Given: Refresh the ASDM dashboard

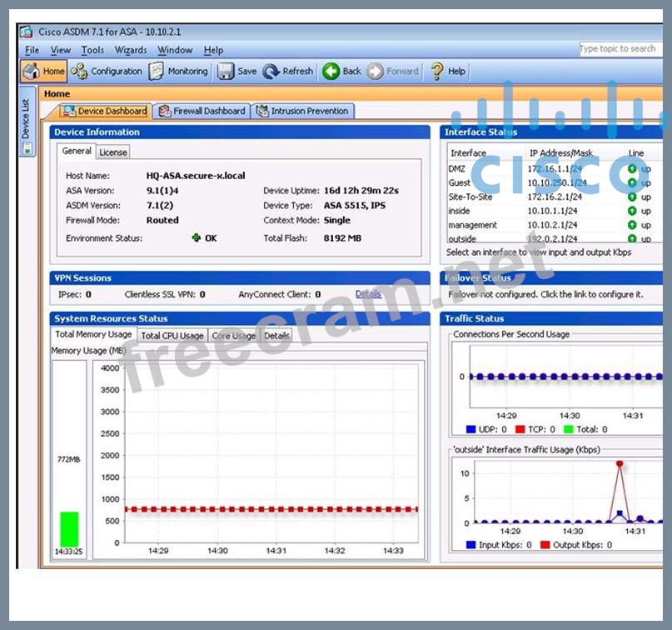Looking at the screenshot, I should [271, 72].
